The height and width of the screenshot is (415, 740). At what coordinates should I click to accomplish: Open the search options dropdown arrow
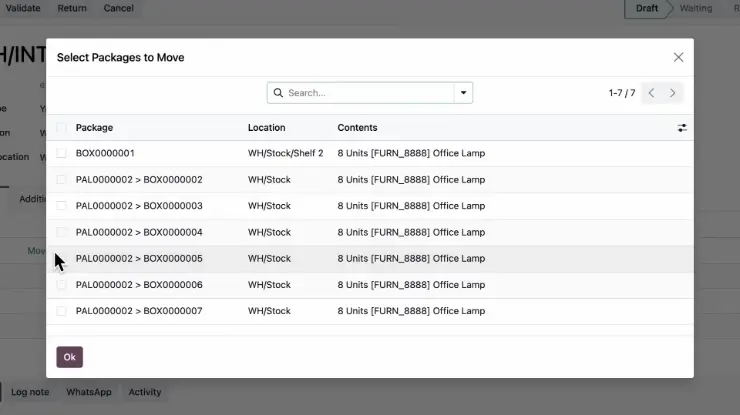click(462, 93)
